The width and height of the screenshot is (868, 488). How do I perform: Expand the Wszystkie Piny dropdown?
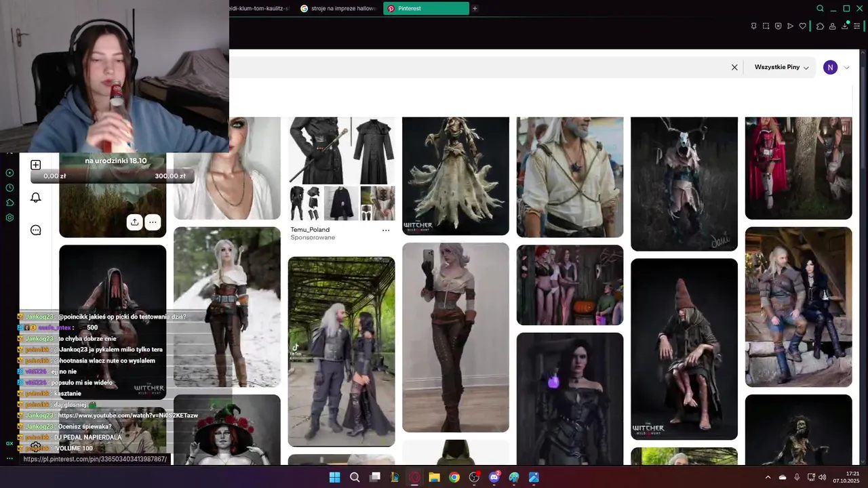tap(781, 67)
